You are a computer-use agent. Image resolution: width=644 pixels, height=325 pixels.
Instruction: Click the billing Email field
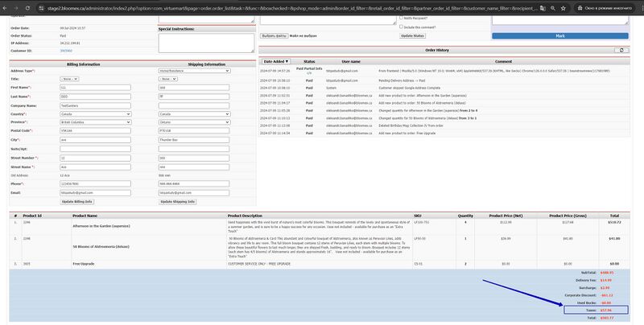95,193
